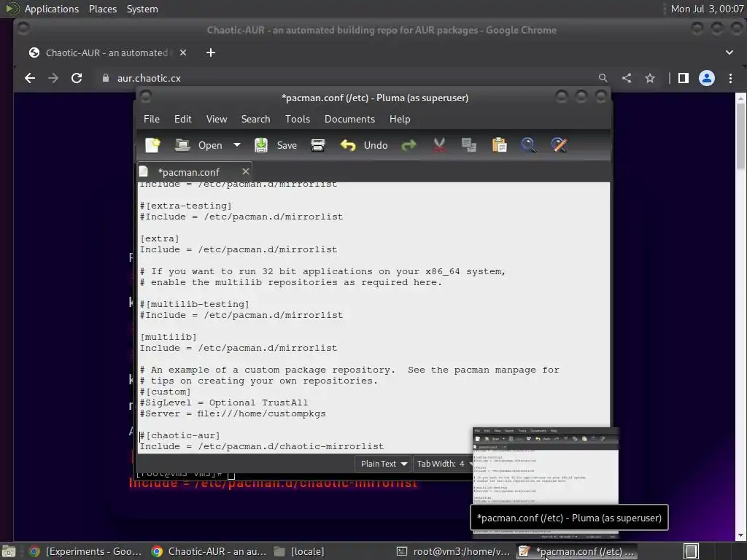Switch to Experiments Chrome taskbar window
This screenshot has width=747, height=560.
86,551
